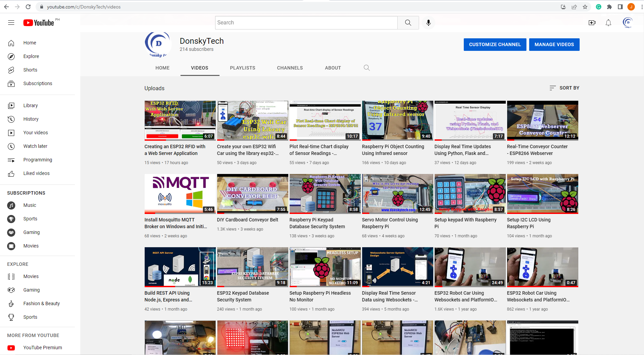Open Grammarly extension icon
The width and height of the screenshot is (644, 355).
(599, 7)
